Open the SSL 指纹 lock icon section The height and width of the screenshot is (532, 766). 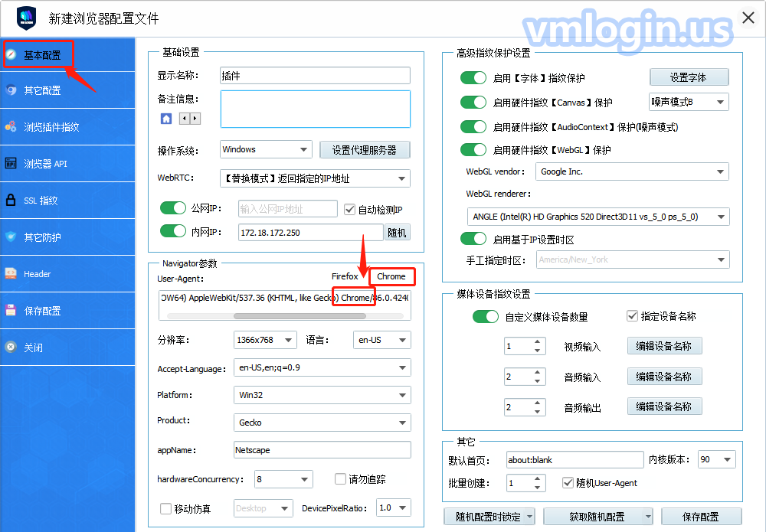click(11, 201)
